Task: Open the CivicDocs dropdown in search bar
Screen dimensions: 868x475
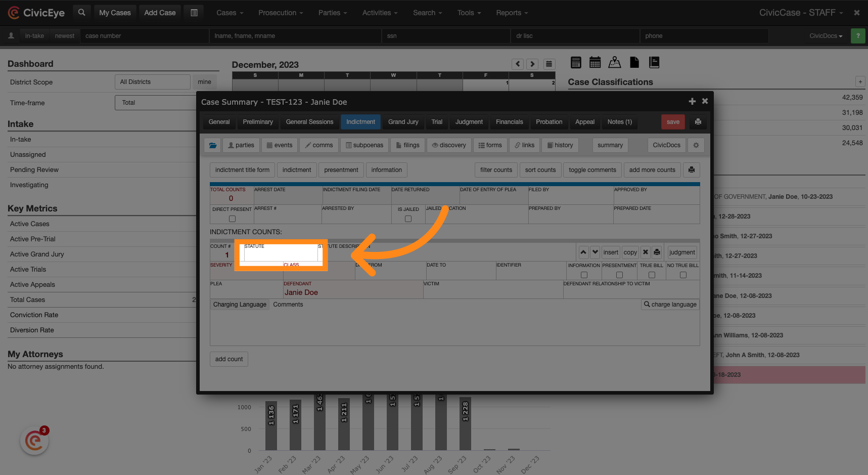Action: coord(826,36)
